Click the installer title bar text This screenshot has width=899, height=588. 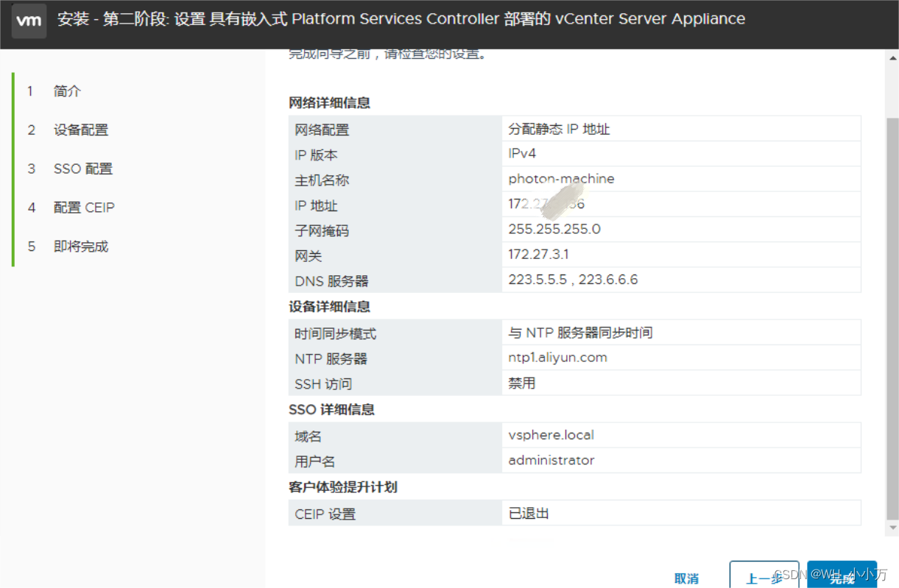click(401, 19)
